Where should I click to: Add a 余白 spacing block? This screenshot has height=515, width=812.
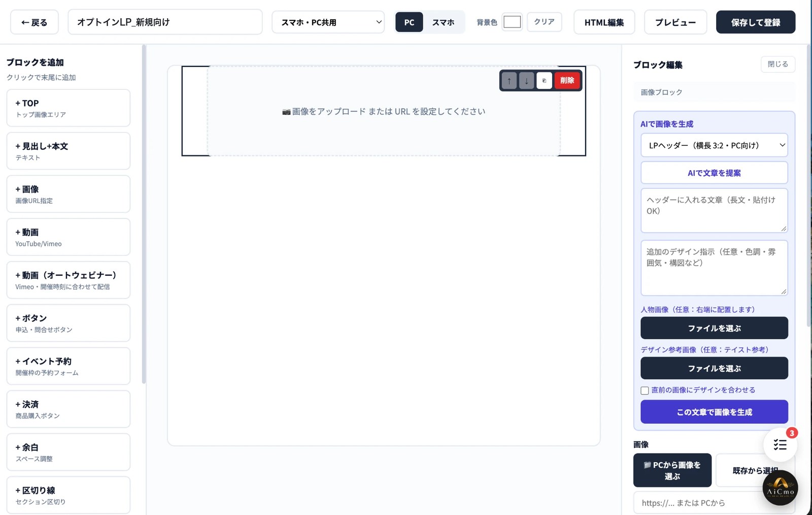click(x=69, y=452)
